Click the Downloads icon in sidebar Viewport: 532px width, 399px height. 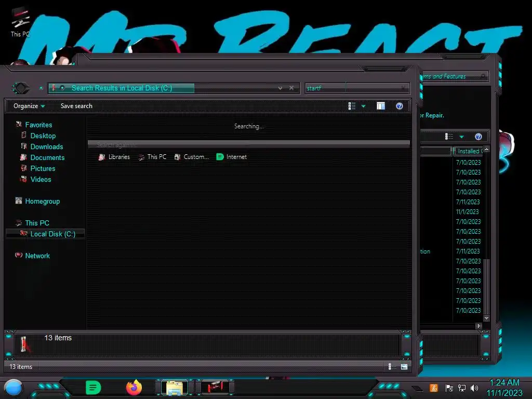[x=24, y=146]
